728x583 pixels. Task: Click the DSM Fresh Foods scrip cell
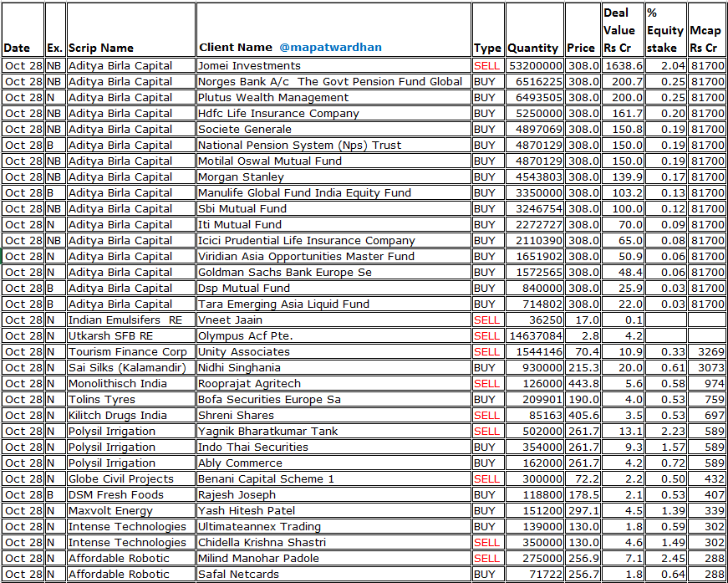131,494
